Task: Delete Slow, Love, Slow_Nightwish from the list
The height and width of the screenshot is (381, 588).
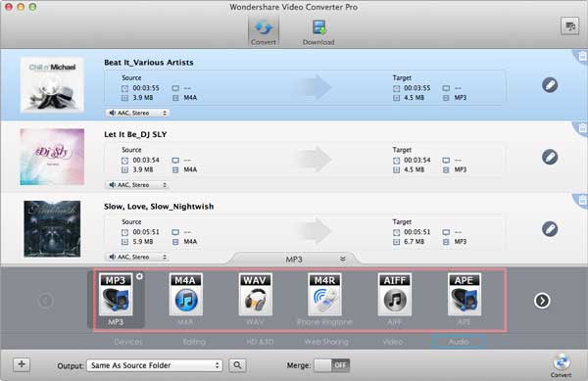Action: coord(582,200)
